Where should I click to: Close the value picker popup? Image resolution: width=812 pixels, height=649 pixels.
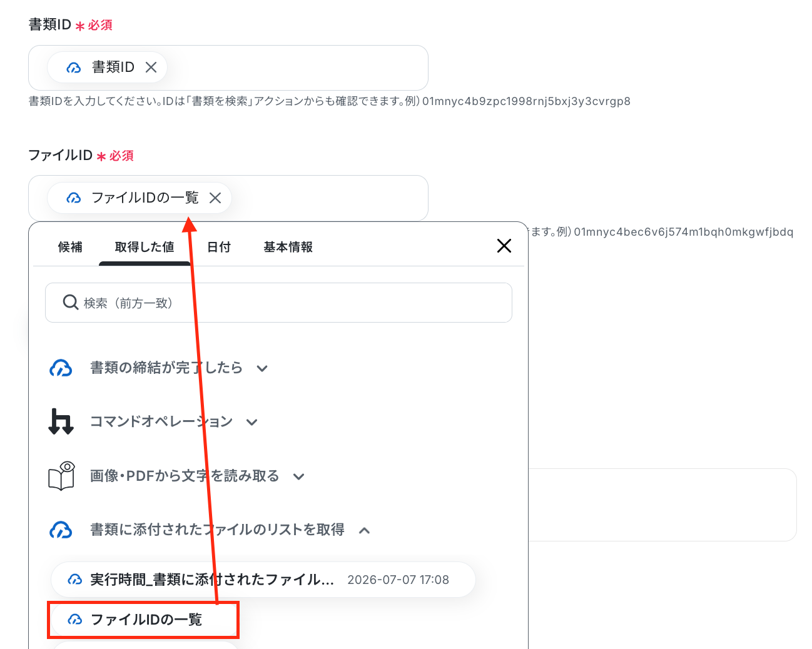504,246
